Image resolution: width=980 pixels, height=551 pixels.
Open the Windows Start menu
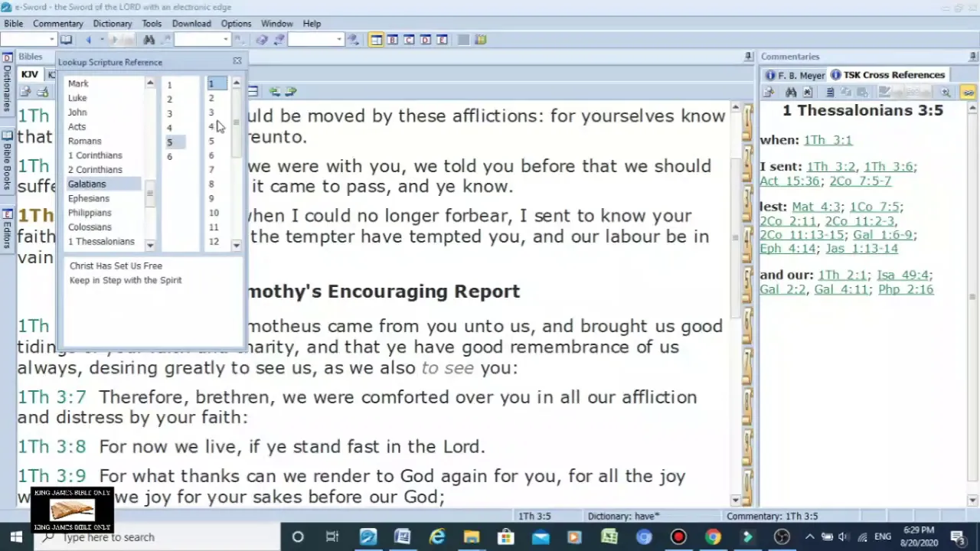[x=16, y=536]
